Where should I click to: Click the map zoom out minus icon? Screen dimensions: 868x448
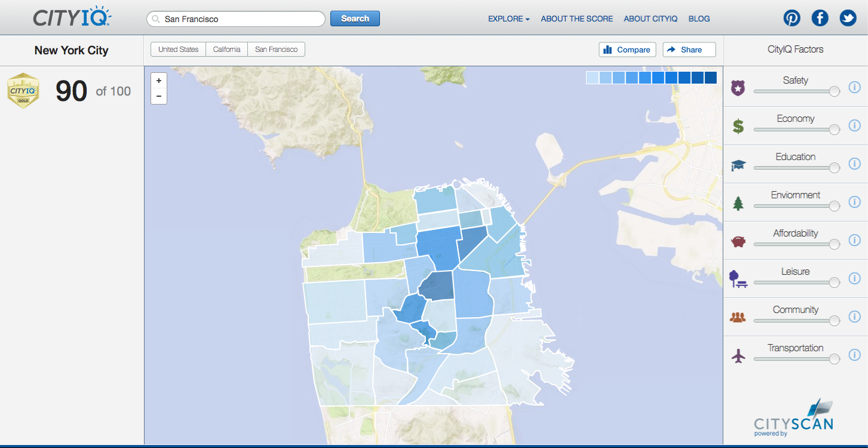159,96
